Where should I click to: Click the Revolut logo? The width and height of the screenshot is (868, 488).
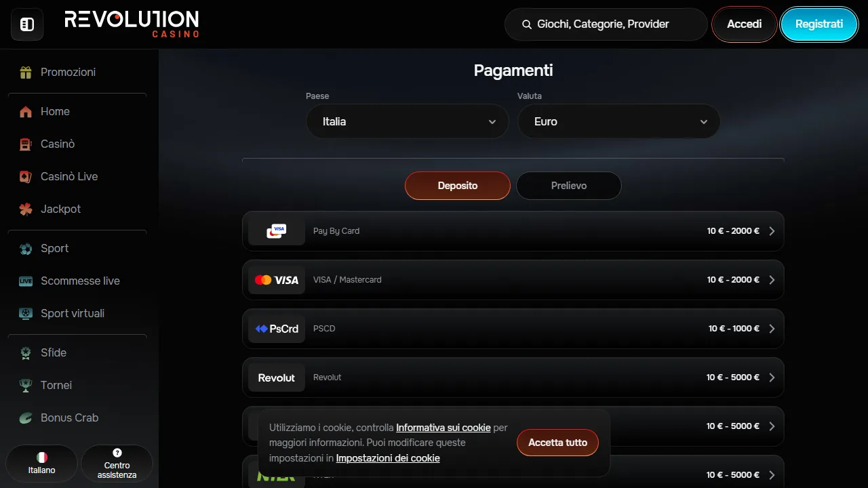coord(277,378)
